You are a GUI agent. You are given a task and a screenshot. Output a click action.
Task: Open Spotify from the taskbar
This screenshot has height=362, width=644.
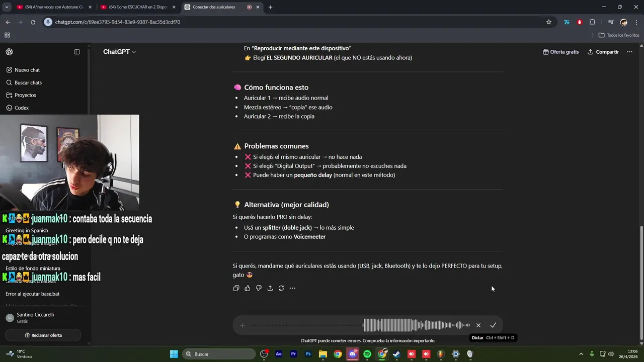(367, 354)
